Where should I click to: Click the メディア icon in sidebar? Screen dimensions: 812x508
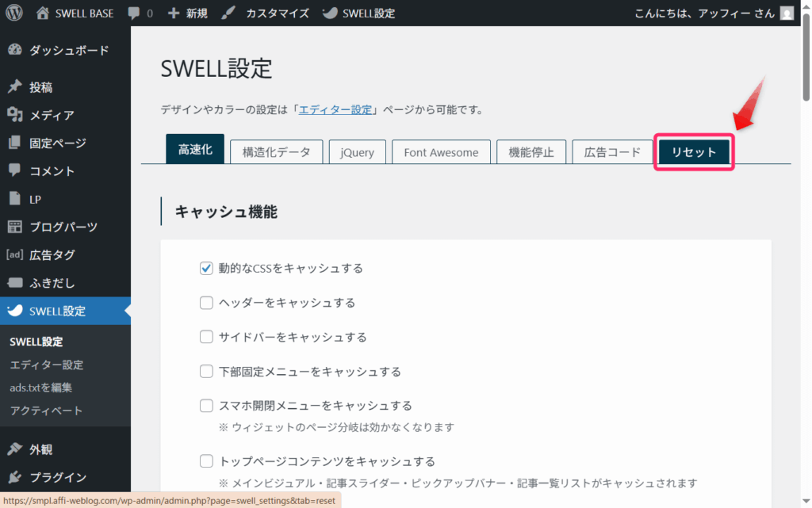pyautogui.click(x=15, y=114)
